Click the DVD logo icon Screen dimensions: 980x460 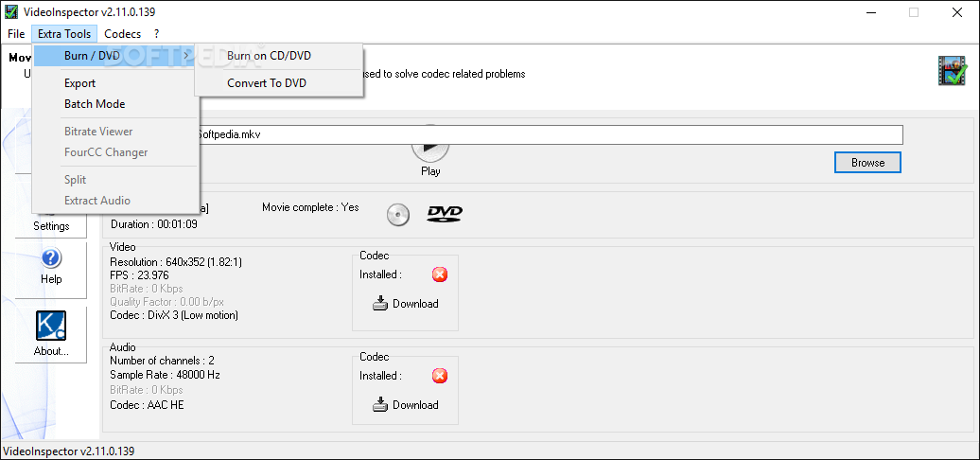click(x=445, y=214)
